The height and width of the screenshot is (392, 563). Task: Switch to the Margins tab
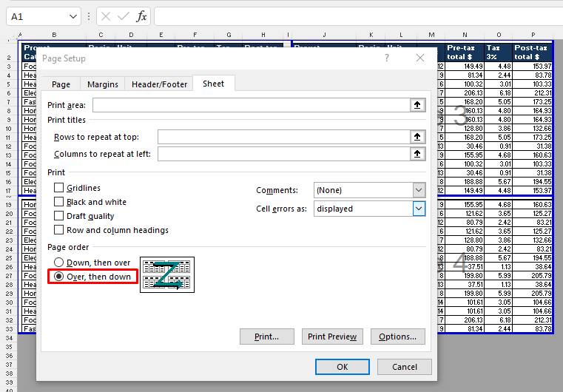(x=103, y=84)
